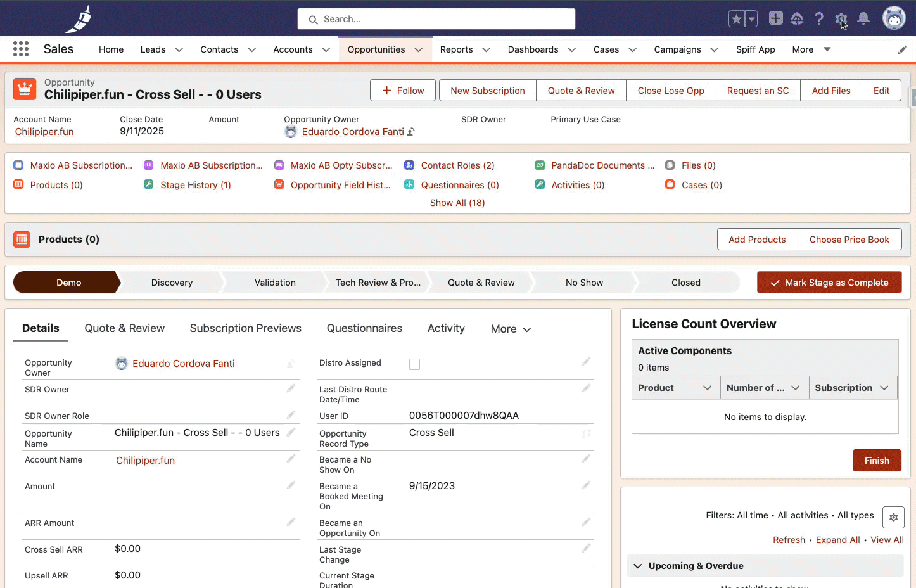Image resolution: width=916 pixels, height=588 pixels.
Task: Click the edit navigation pencil icon
Action: (902, 50)
